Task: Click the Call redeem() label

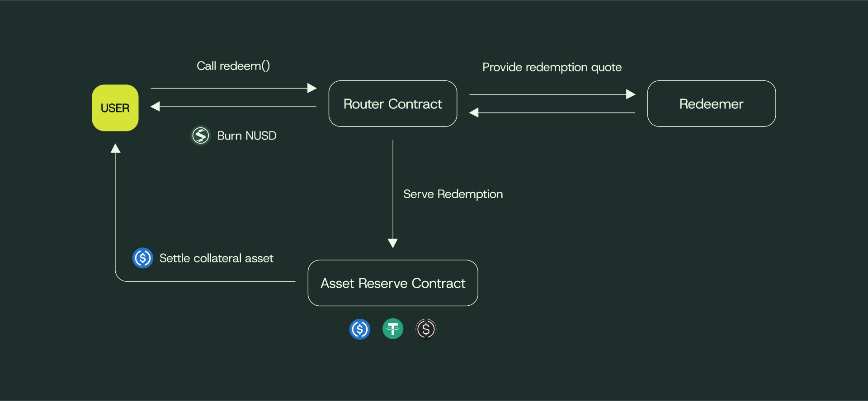Action: [x=233, y=66]
